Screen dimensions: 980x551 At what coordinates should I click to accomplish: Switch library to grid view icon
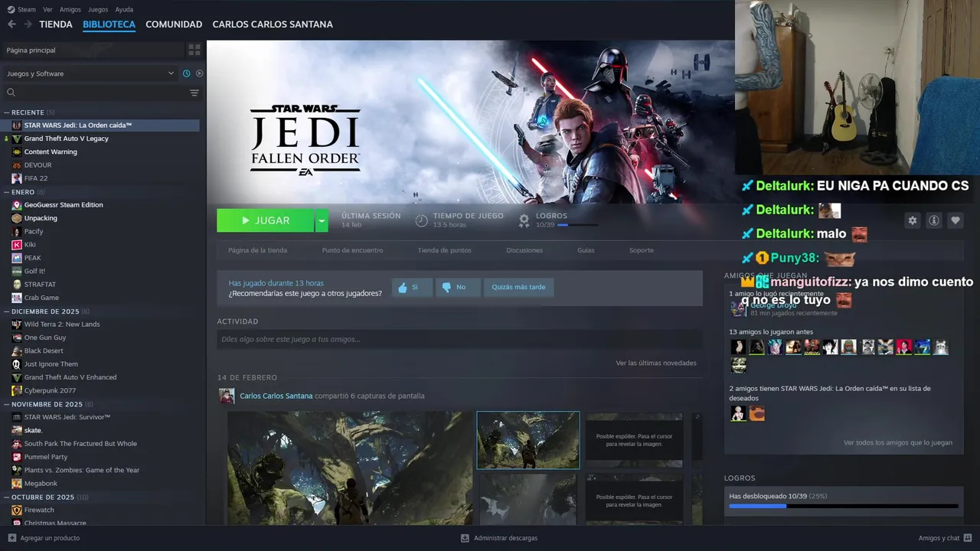tap(194, 50)
